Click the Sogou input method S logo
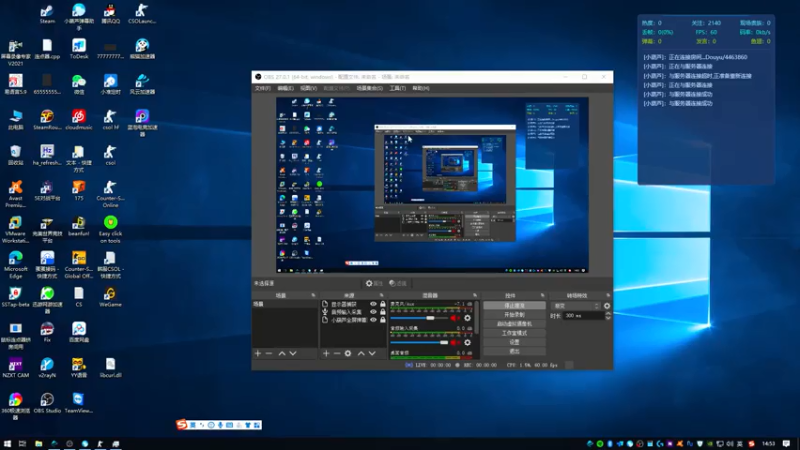The height and width of the screenshot is (450, 800). 182,424
